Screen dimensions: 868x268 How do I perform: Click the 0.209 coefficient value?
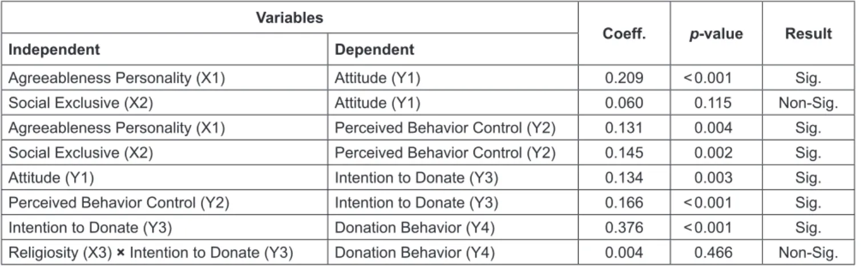coord(624,79)
